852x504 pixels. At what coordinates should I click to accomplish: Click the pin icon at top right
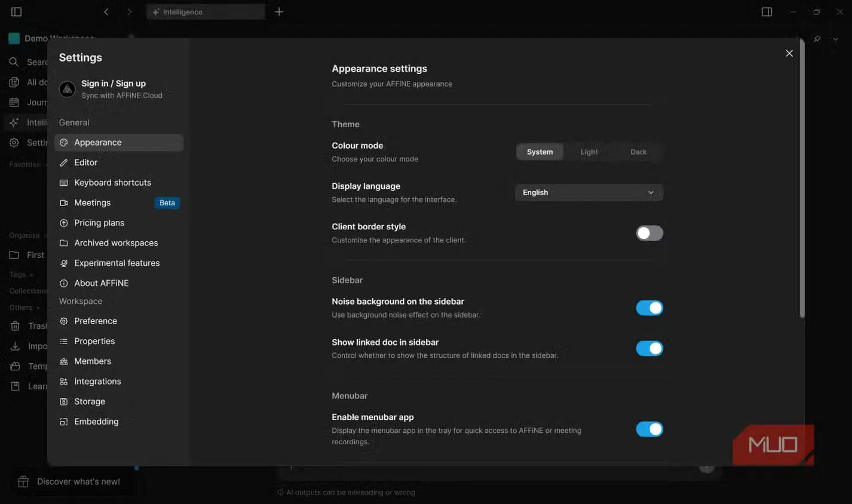click(817, 39)
